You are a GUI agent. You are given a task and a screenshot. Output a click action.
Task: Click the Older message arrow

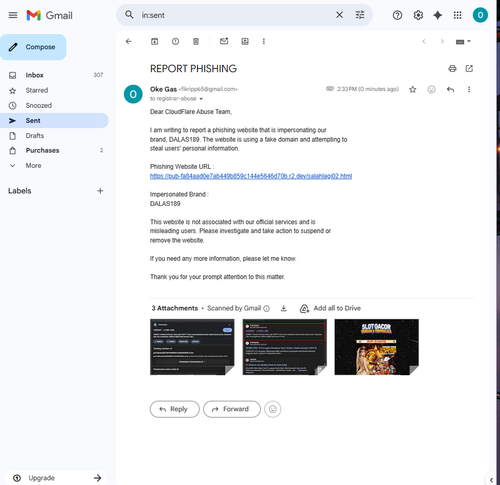(x=442, y=41)
